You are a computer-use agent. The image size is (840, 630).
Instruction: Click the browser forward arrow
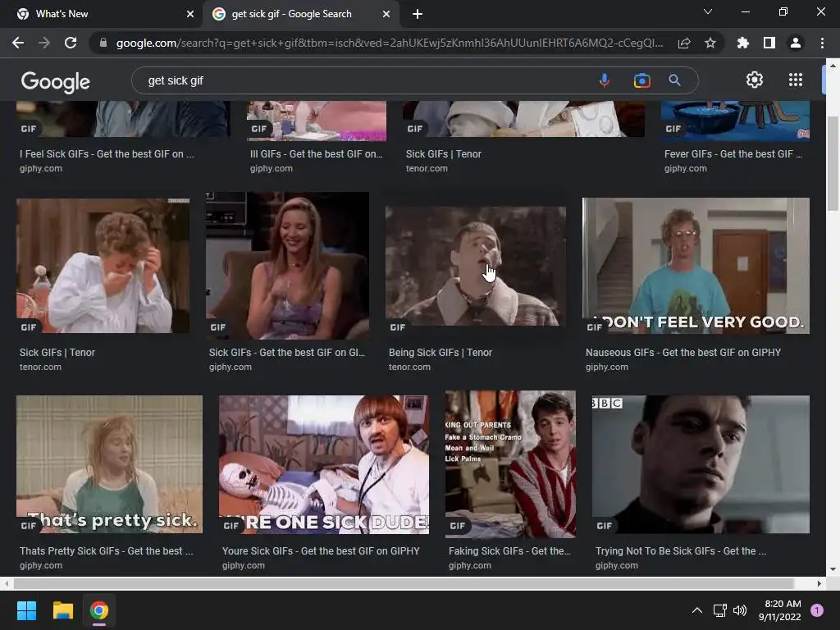pos(44,43)
